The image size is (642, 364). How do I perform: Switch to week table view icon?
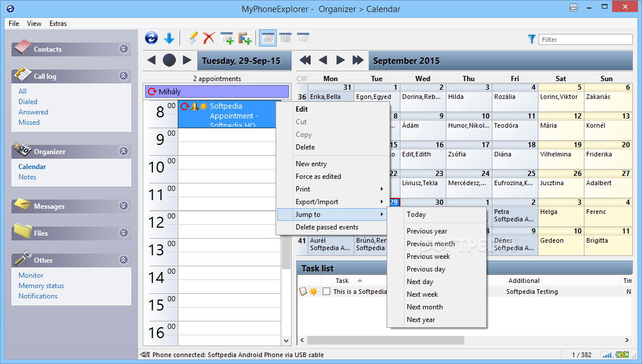pyautogui.click(x=285, y=39)
